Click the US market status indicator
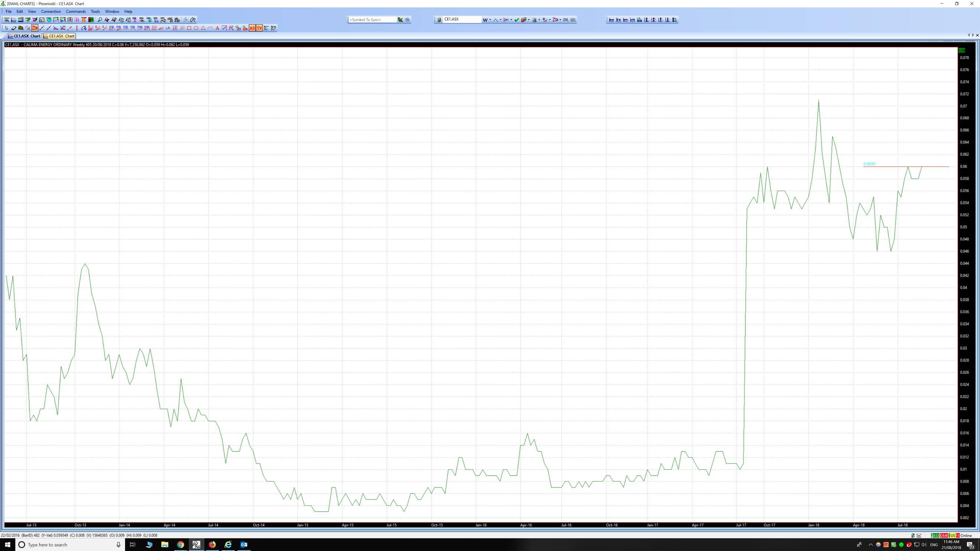980x551 pixels. (953, 535)
